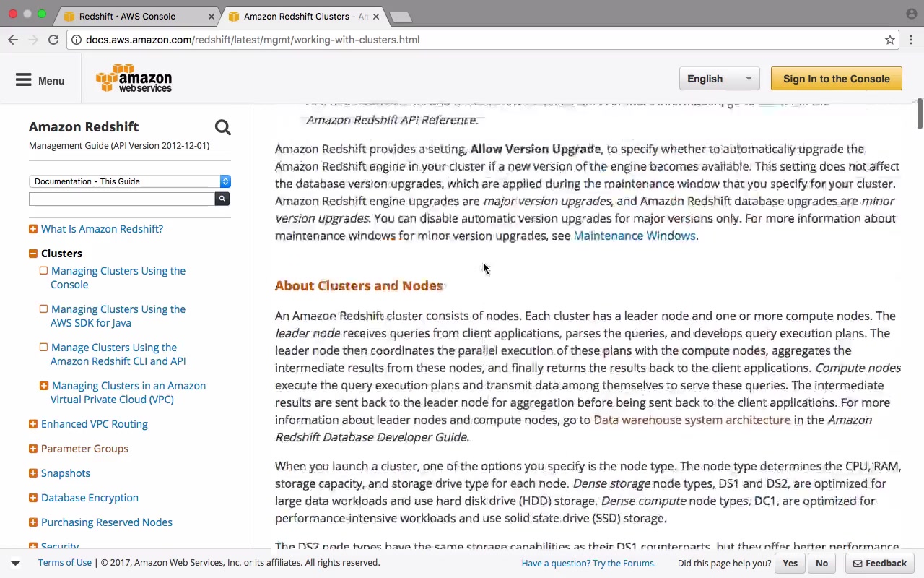Open Manage Clusters Using the CLI and API

[118, 354]
